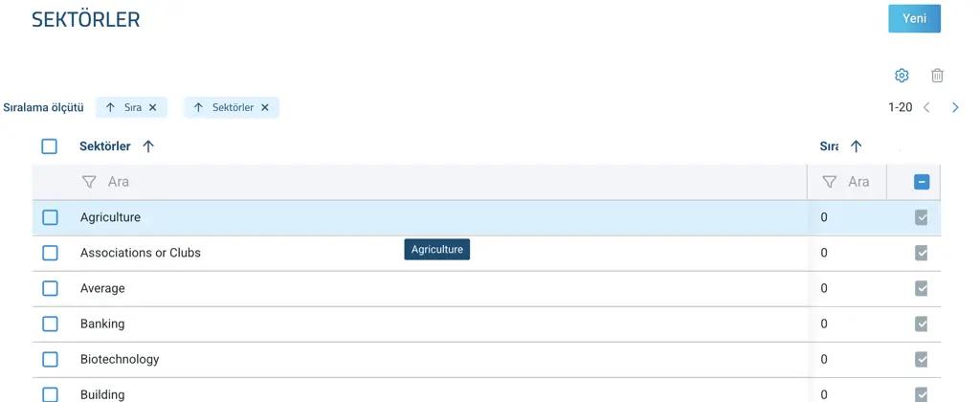The width and height of the screenshot is (980, 402).
Task: Toggle the status checkbox for Average
Action: 922,288
